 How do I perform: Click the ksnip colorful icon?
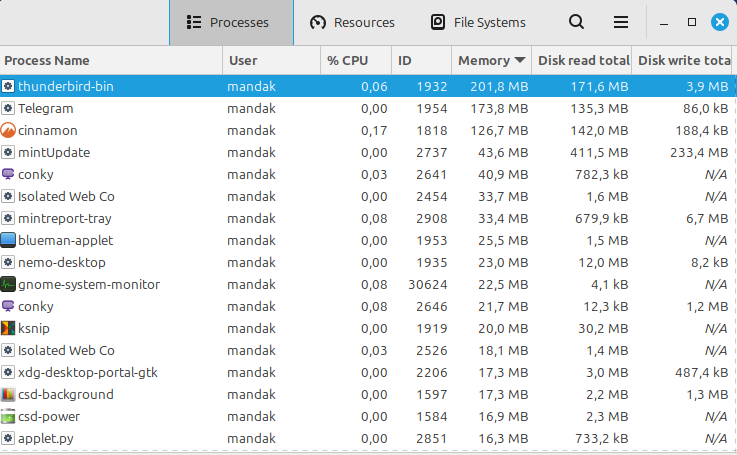[8, 328]
